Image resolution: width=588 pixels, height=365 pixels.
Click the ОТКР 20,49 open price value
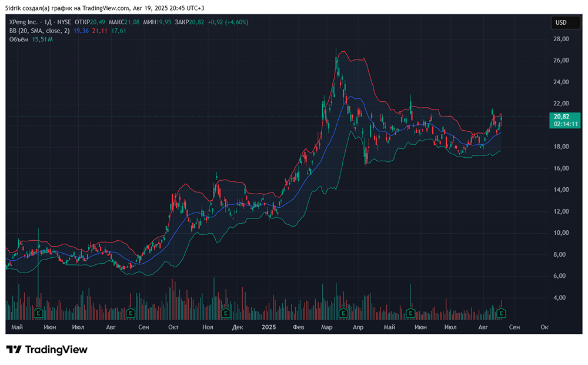pyautogui.click(x=90, y=22)
